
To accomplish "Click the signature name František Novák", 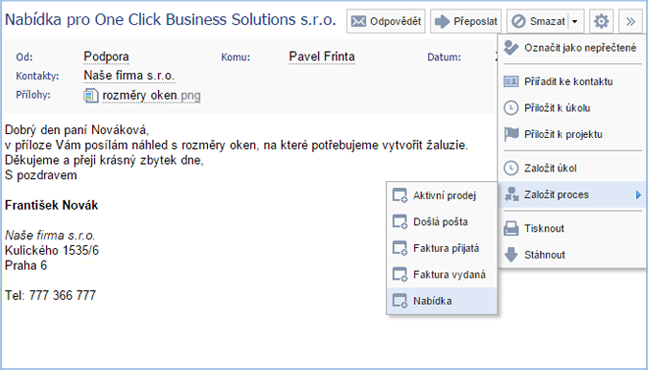I will click(51, 205).
